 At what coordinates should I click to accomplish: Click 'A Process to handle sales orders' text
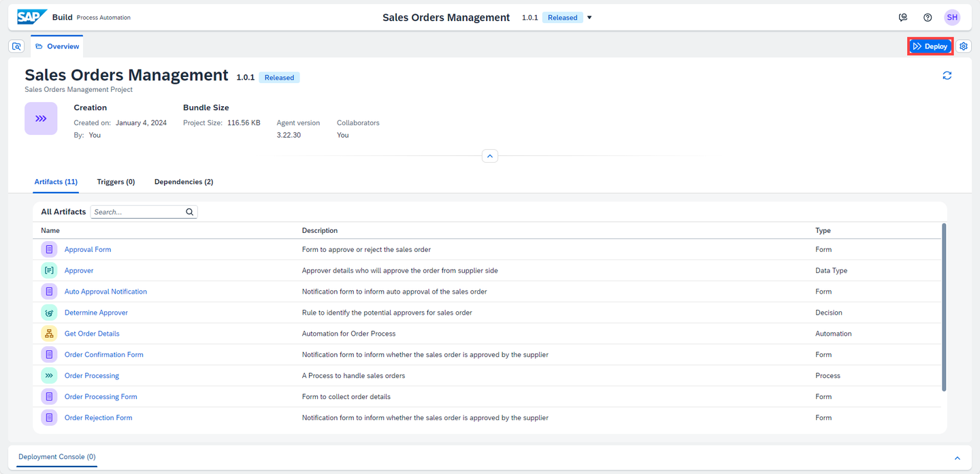click(353, 375)
